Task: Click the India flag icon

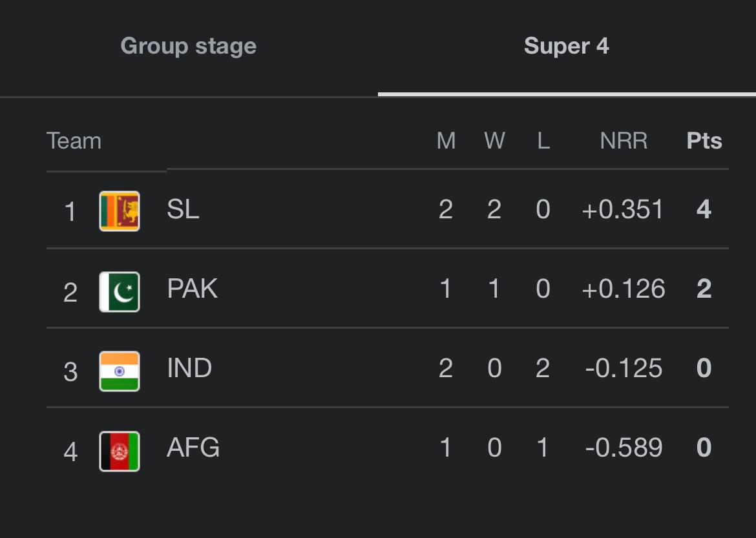Action: click(120, 371)
